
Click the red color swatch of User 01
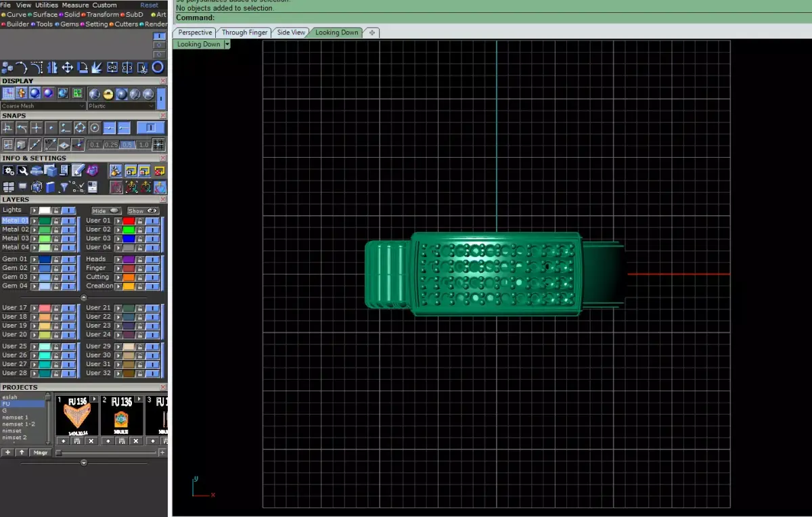point(129,221)
